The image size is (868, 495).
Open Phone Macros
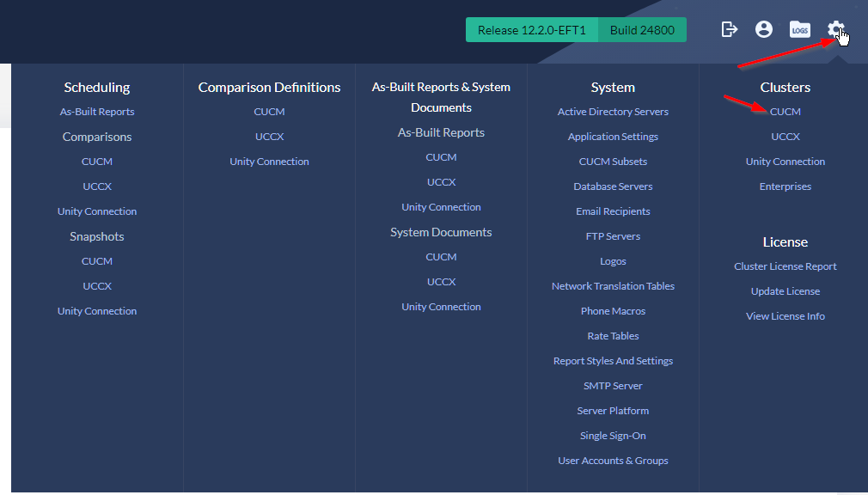(x=613, y=310)
